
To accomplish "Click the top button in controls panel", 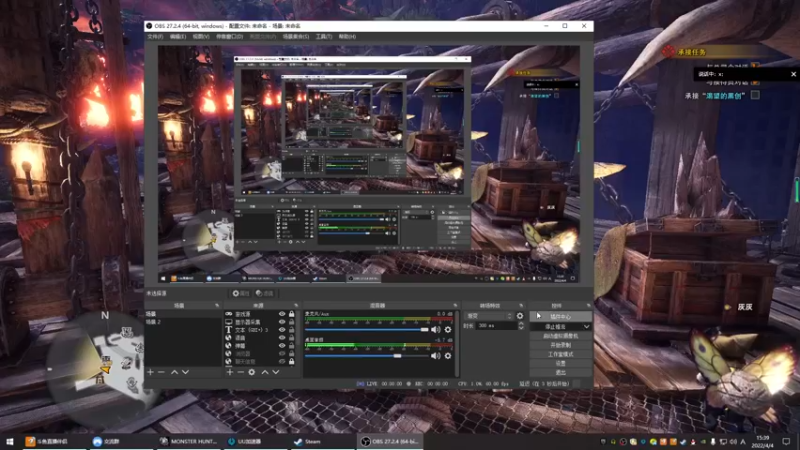I will (x=561, y=316).
